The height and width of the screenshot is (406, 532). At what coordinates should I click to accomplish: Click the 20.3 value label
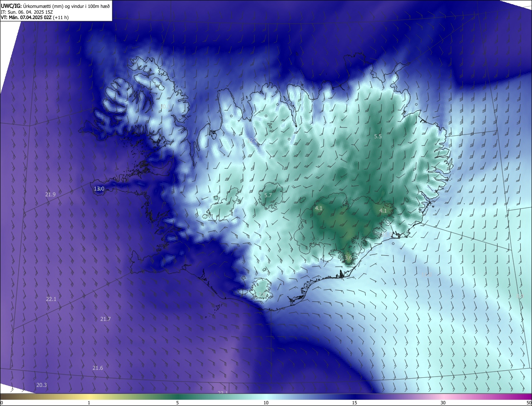click(42, 385)
